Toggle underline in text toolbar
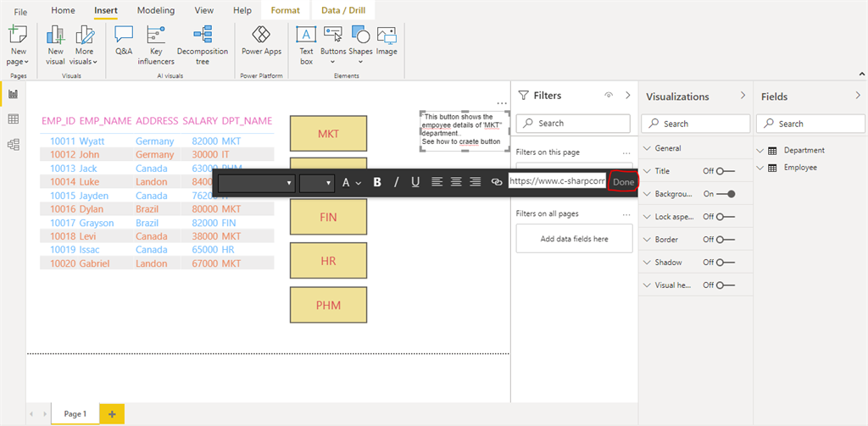868x426 pixels. [415, 182]
